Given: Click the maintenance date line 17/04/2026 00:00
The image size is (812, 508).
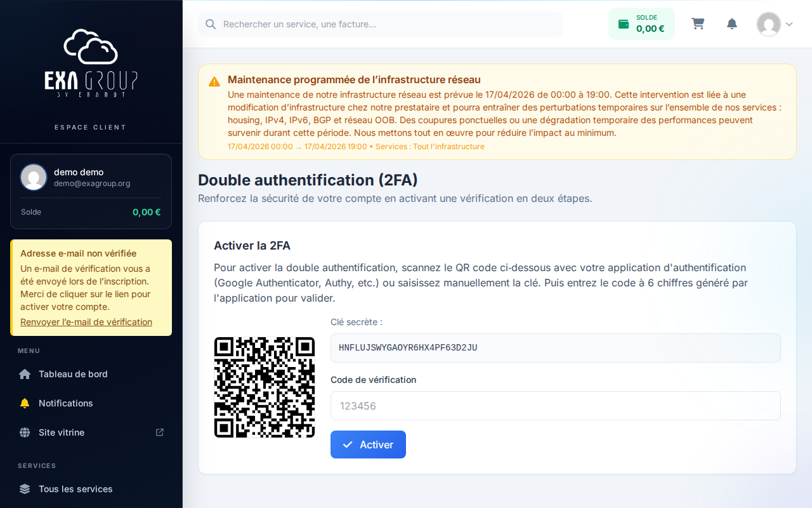Looking at the screenshot, I should pyautogui.click(x=356, y=147).
